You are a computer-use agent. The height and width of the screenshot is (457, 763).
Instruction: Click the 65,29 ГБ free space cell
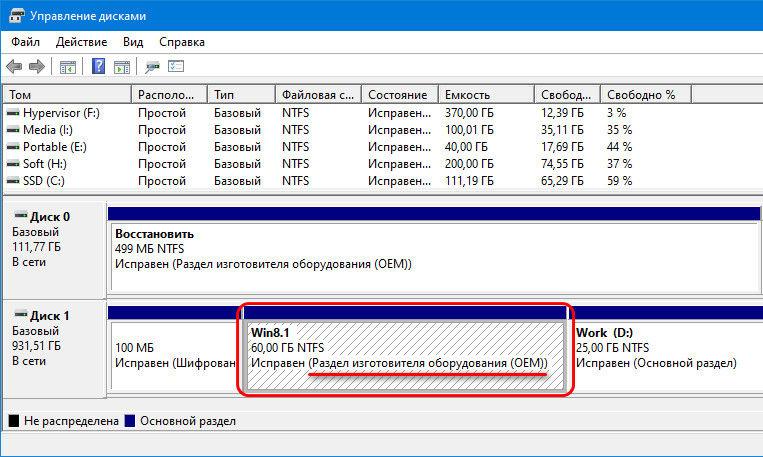(x=562, y=181)
